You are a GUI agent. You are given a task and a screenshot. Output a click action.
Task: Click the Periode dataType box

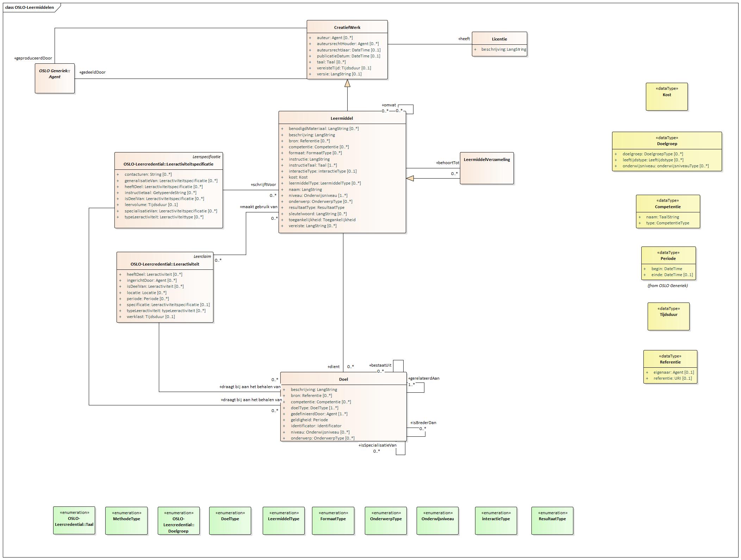click(x=668, y=259)
